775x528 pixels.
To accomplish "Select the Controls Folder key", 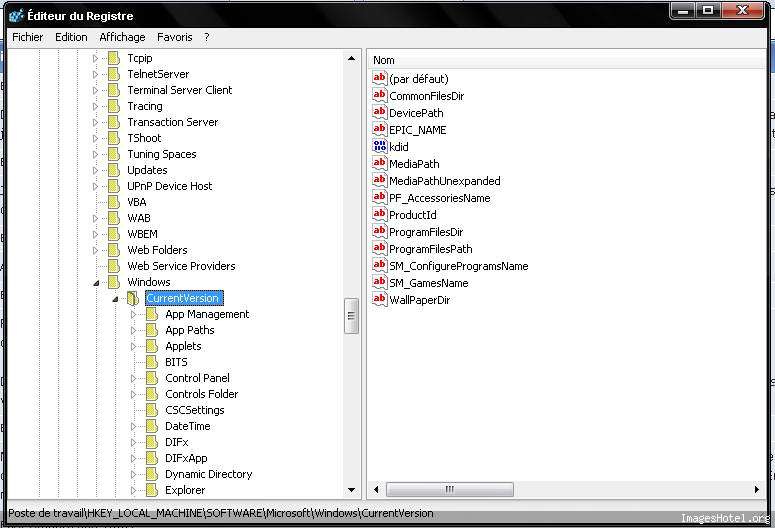I will [202, 394].
